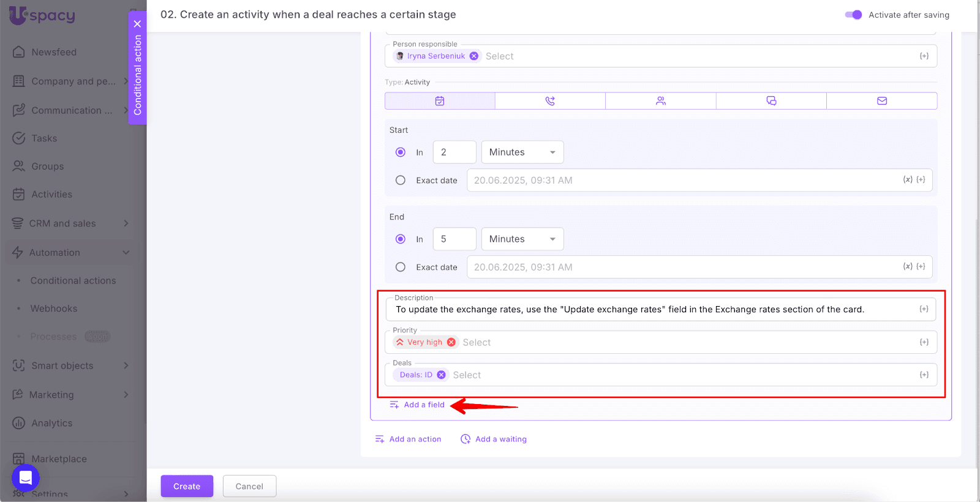Expand CRM and sales menu
This screenshot has width=980, height=502.
(x=70, y=223)
